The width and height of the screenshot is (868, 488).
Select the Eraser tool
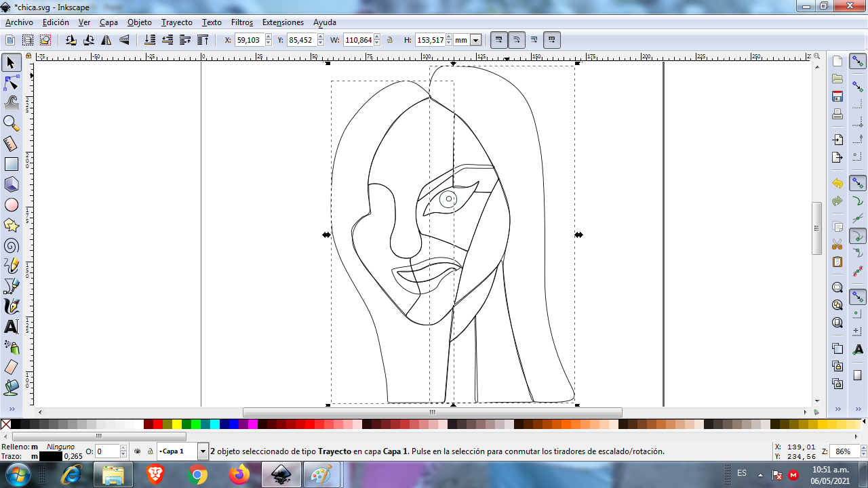[x=11, y=367]
